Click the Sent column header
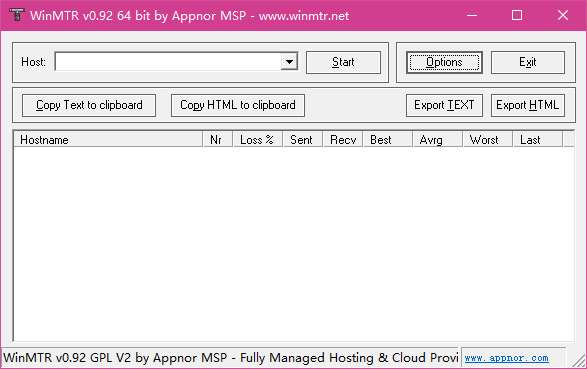Viewport: 587px width, 369px height. click(x=302, y=140)
